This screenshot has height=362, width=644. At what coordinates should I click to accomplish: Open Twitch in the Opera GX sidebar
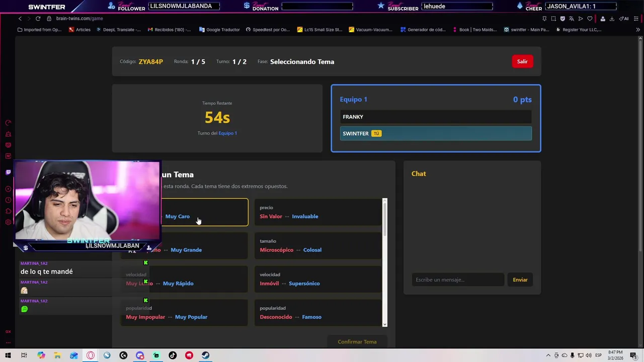pos(8,172)
